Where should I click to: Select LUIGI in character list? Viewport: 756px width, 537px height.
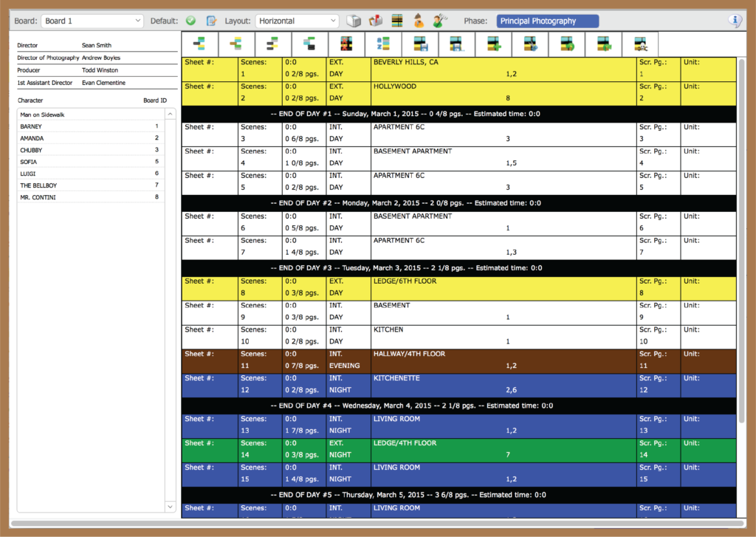(91, 174)
